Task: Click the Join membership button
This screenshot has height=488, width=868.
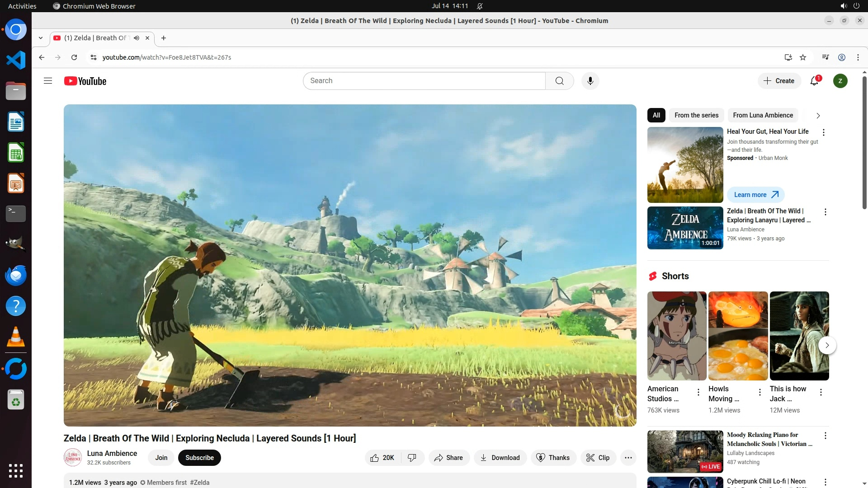Action: [x=161, y=458]
